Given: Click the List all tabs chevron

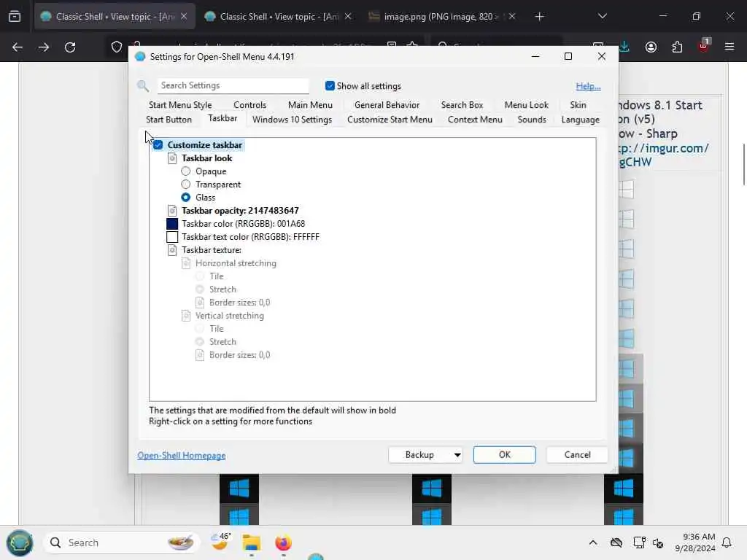Looking at the screenshot, I should click(x=602, y=16).
